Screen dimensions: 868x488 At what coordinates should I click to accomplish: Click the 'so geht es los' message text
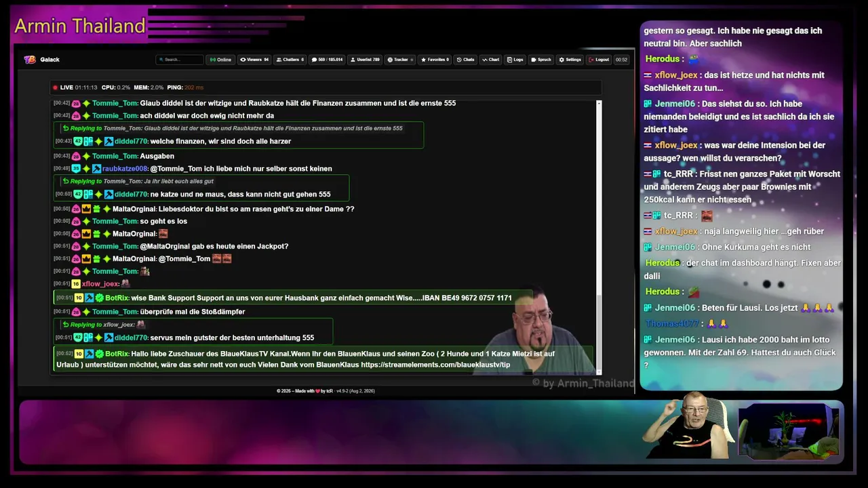[x=163, y=221]
